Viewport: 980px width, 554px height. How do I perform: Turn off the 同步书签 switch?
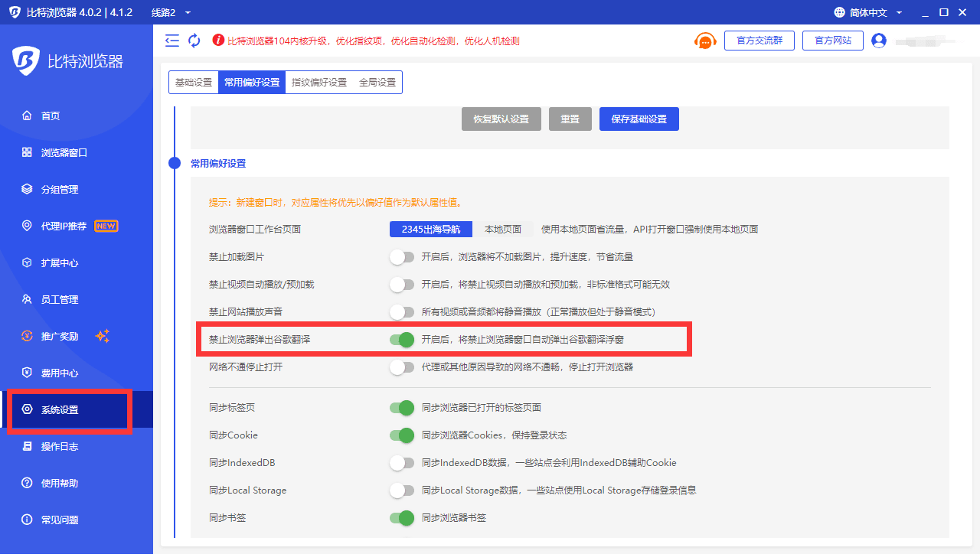(402, 518)
